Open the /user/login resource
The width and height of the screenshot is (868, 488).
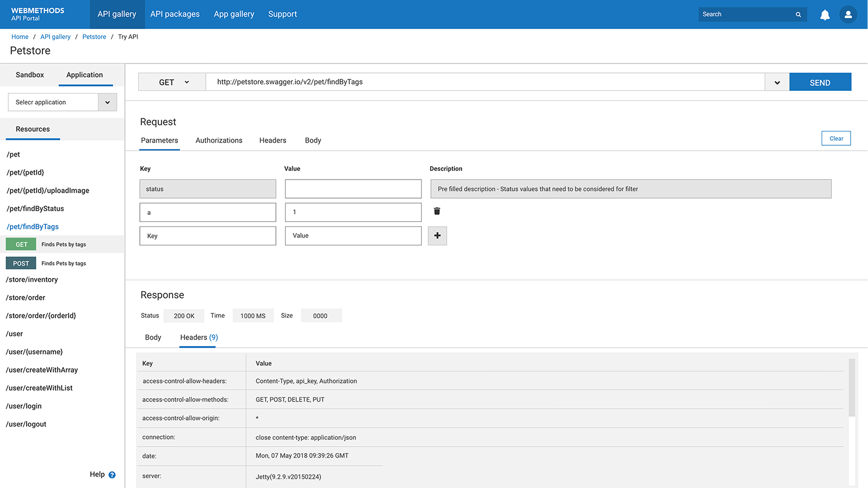[x=23, y=406]
